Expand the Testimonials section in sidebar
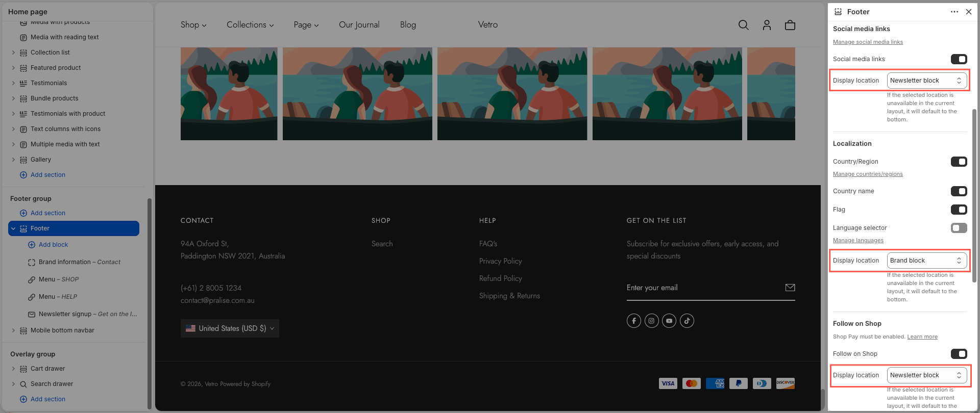This screenshot has width=980, height=413. click(x=14, y=83)
